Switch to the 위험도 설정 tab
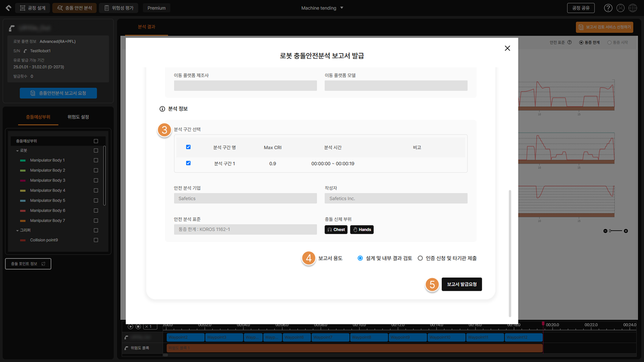 pos(78,117)
